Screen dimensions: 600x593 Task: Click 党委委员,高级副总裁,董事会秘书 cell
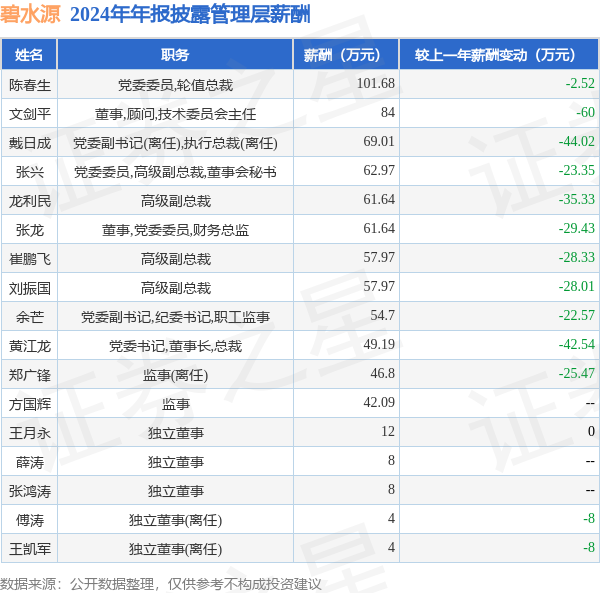pyautogui.click(x=175, y=172)
